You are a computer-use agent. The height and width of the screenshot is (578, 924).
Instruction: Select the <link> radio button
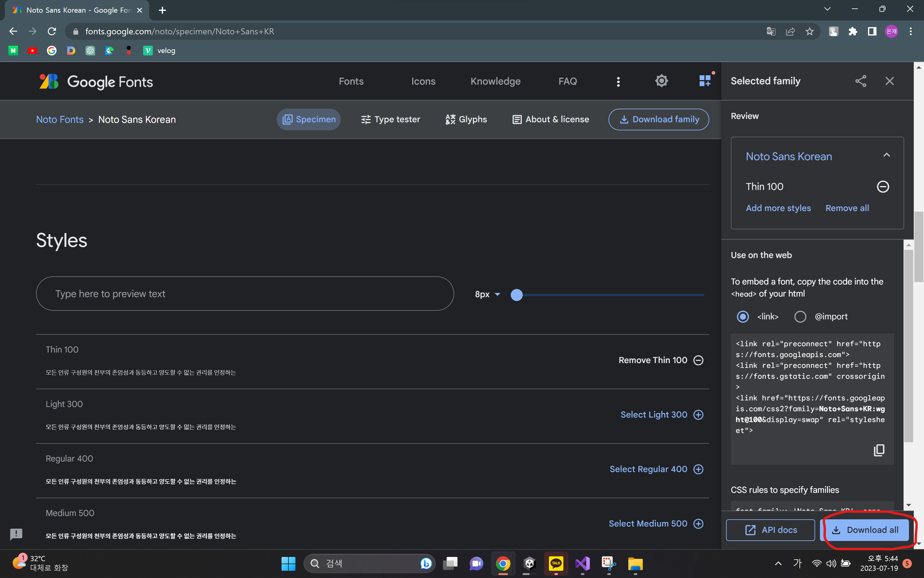point(743,316)
